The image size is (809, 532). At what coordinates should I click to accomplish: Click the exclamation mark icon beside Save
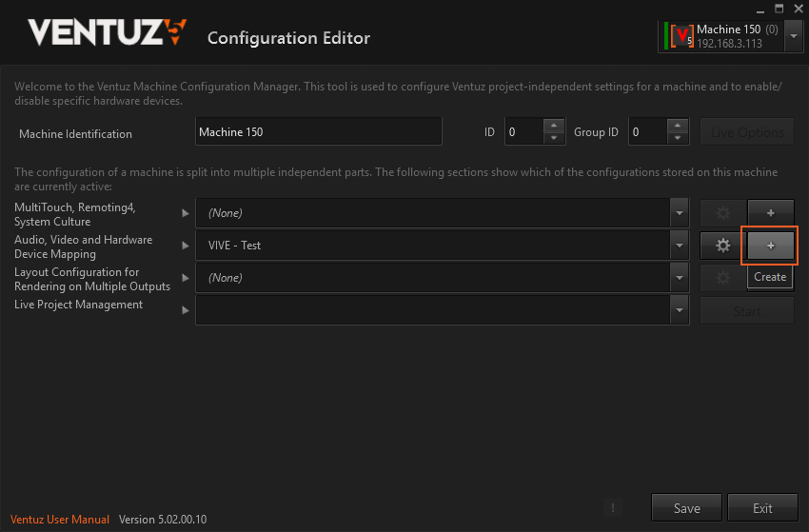click(613, 507)
